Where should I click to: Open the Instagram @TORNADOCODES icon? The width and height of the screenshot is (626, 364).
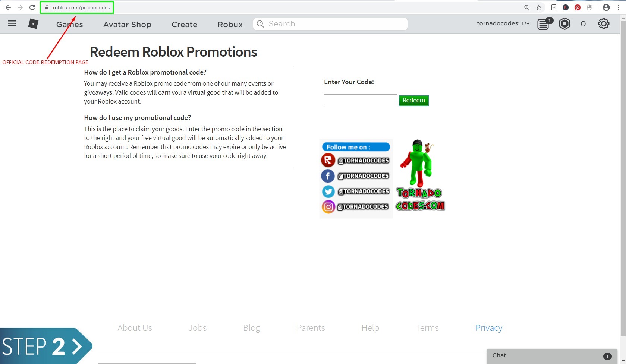(x=328, y=206)
